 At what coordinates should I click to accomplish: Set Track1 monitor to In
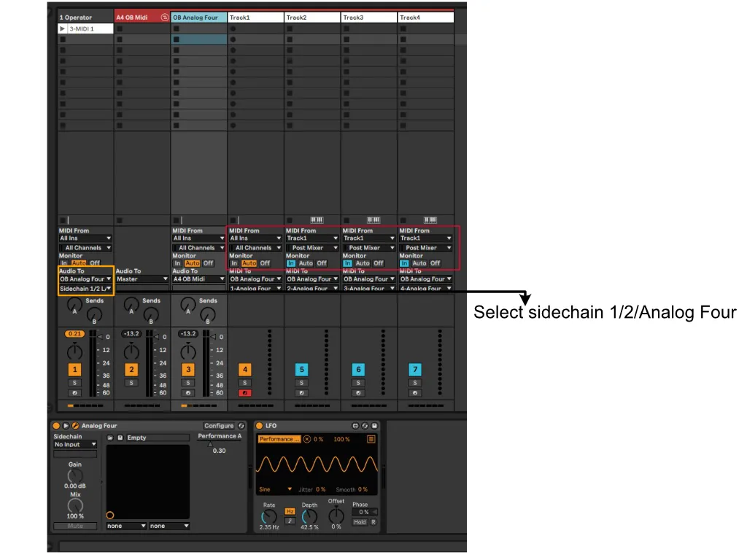pos(235,263)
